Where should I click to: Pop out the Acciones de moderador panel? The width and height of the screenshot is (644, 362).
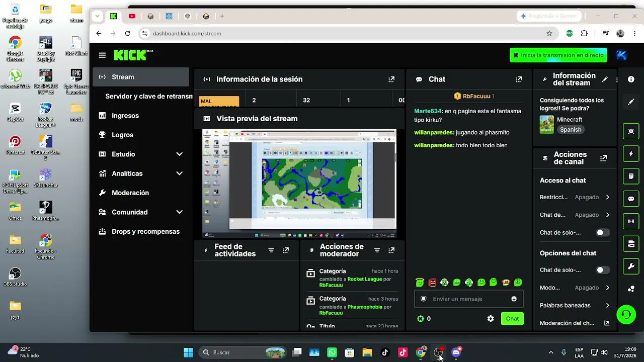point(391,250)
